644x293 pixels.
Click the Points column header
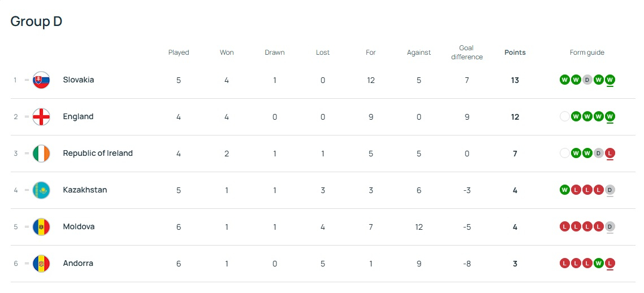coord(515,53)
